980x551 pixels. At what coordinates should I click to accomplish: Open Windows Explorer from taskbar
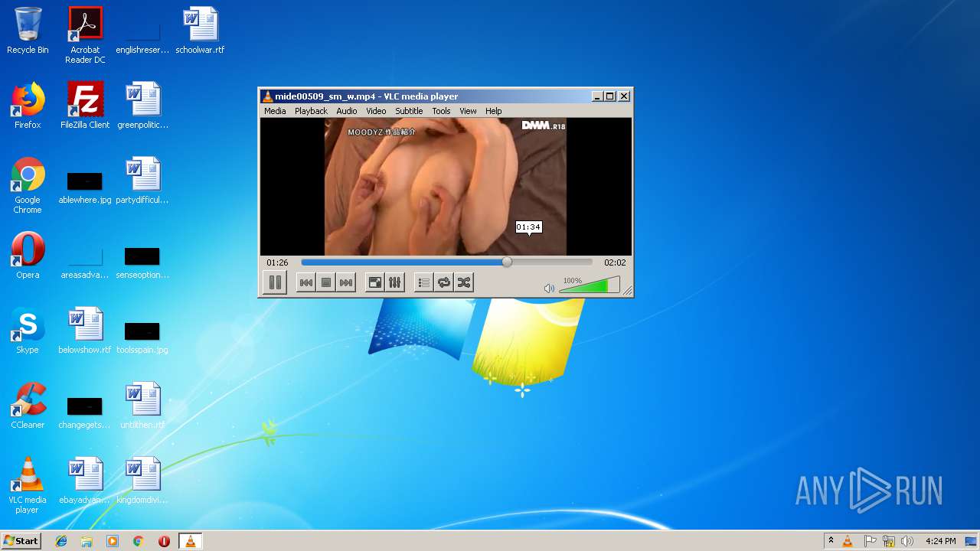[x=87, y=541]
